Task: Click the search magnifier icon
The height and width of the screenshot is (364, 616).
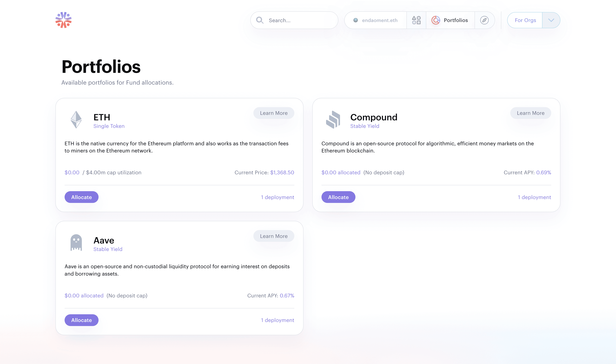Action: pos(260,20)
